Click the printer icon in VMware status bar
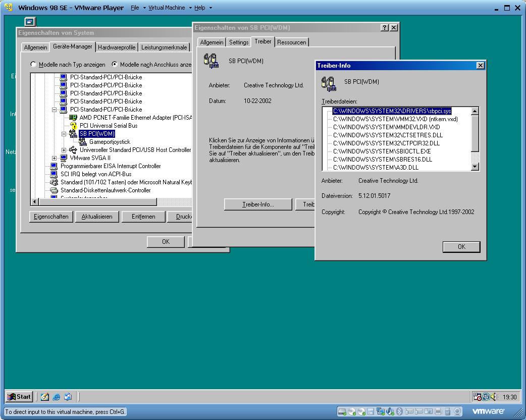Viewport: 526px width, 420px height. [x=438, y=411]
